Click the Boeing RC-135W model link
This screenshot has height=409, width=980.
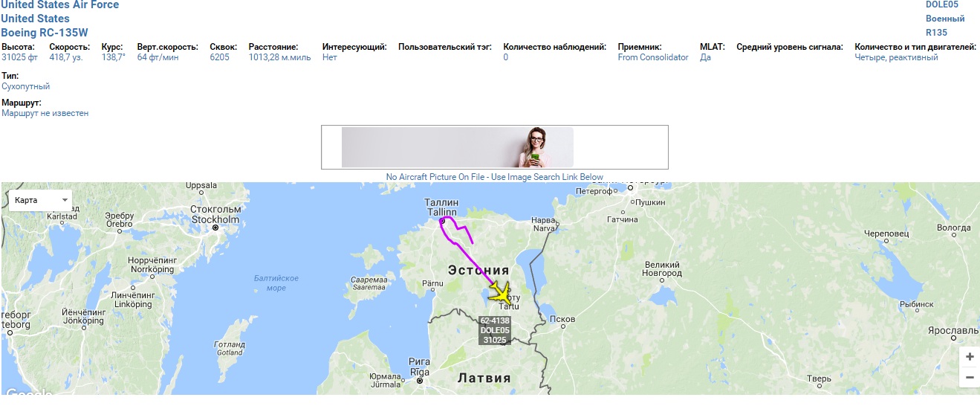44,33
